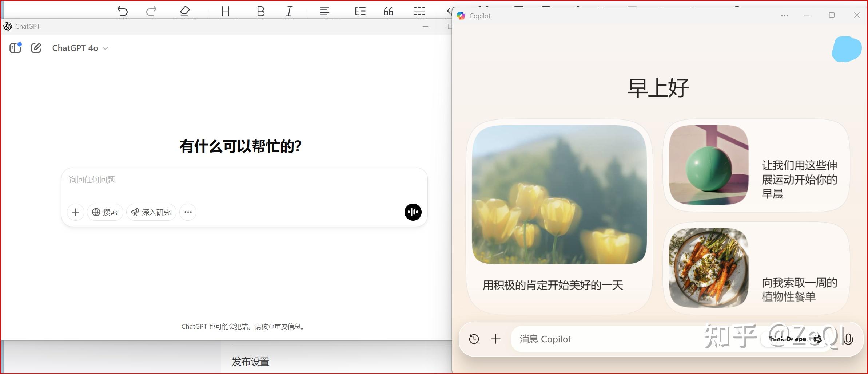This screenshot has width=868, height=374.
Task: Start a new chat with ChatGPT's compose icon
Action: click(x=36, y=48)
